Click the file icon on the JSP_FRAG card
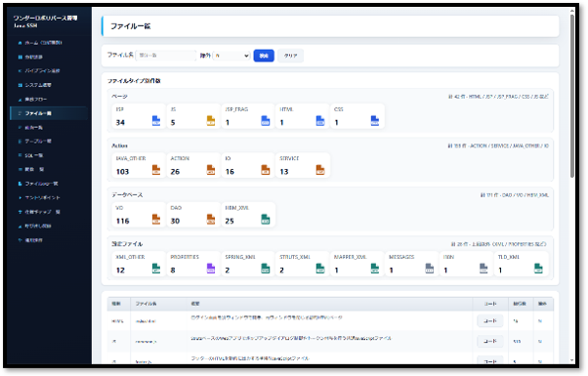Image resolution: width=588 pixels, height=376 pixels. click(x=266, y=121)
